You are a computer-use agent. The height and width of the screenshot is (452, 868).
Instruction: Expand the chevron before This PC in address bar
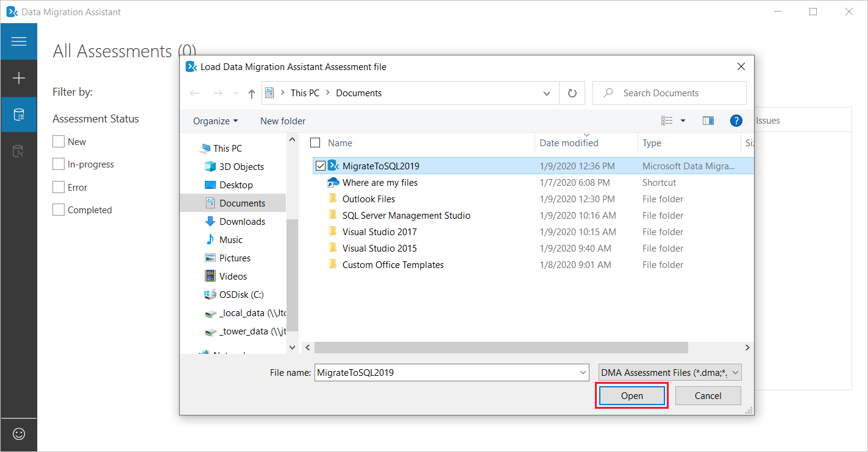point(282,93)
